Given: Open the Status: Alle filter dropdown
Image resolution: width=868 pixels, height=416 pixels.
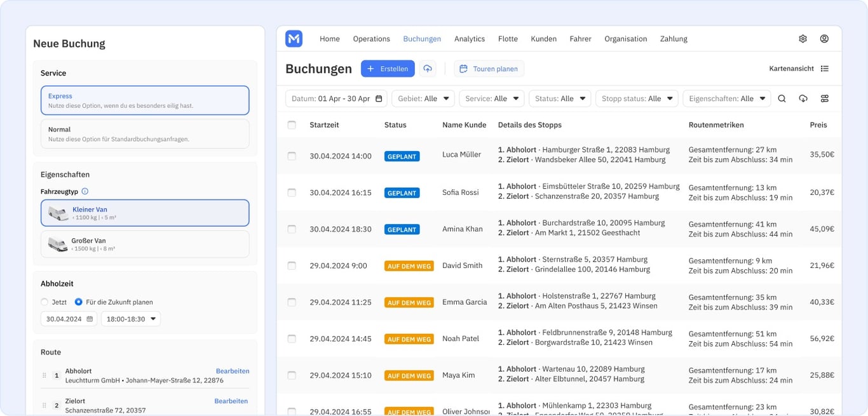Looking at the screenshot, I should coord(560,98).
